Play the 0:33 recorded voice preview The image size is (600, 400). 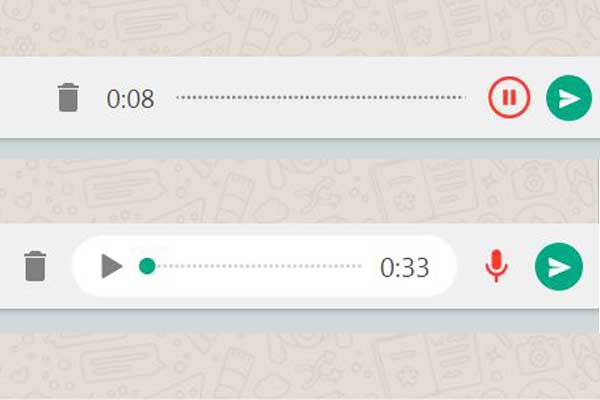click(111, 266)
